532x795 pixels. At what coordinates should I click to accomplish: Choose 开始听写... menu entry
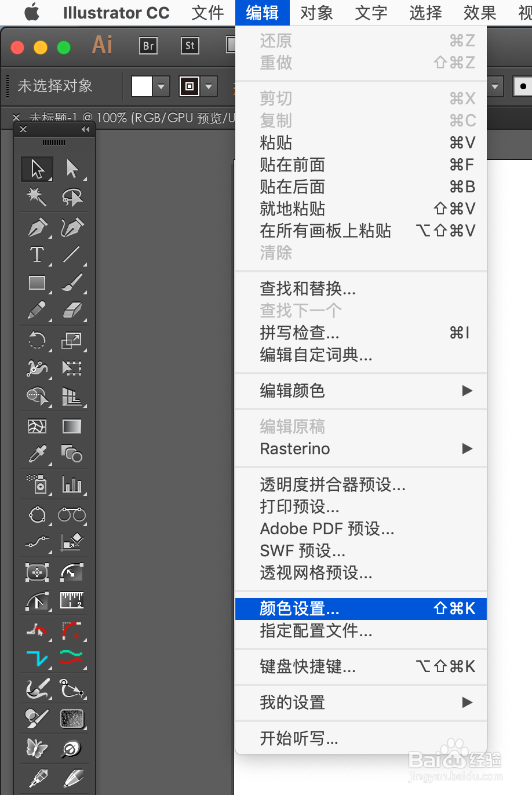(x=361, y=738)
